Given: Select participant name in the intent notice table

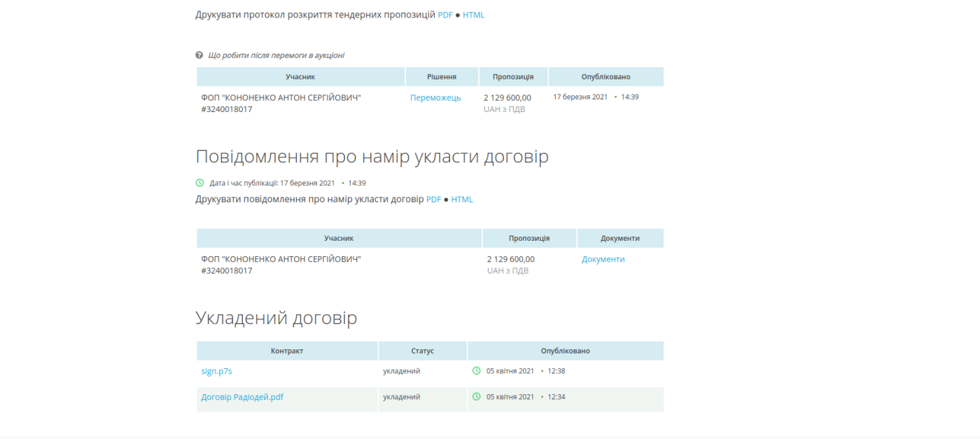Looking at the screenshot, I should 281,259.
